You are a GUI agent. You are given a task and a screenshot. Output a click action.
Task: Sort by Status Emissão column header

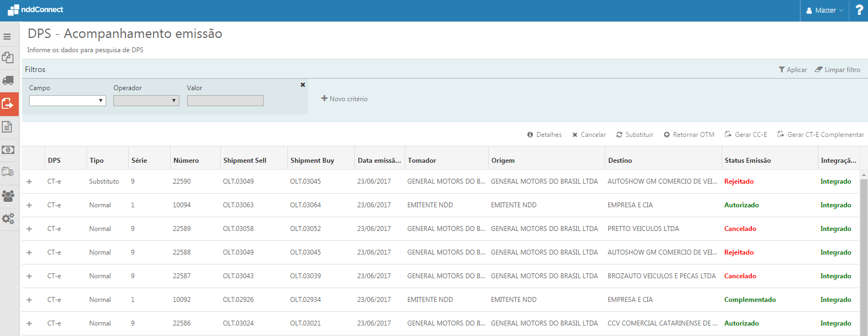point(747,161)
